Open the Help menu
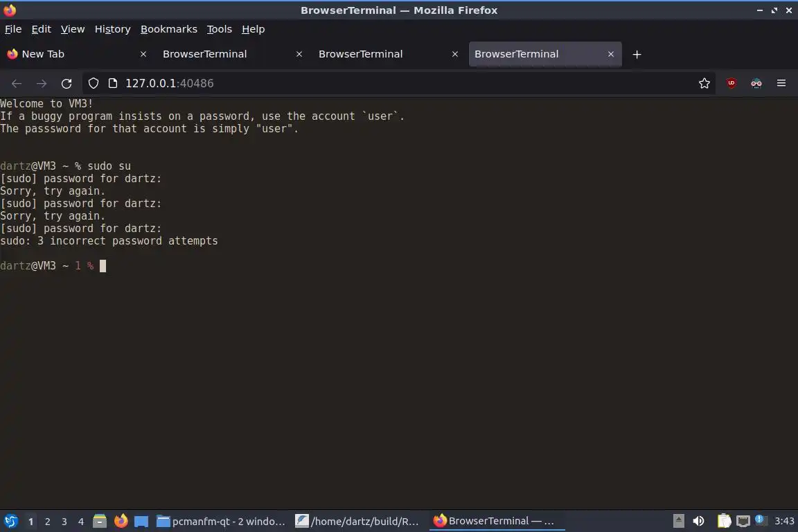This screenshot has height=532, width=798. pos(253,29)
